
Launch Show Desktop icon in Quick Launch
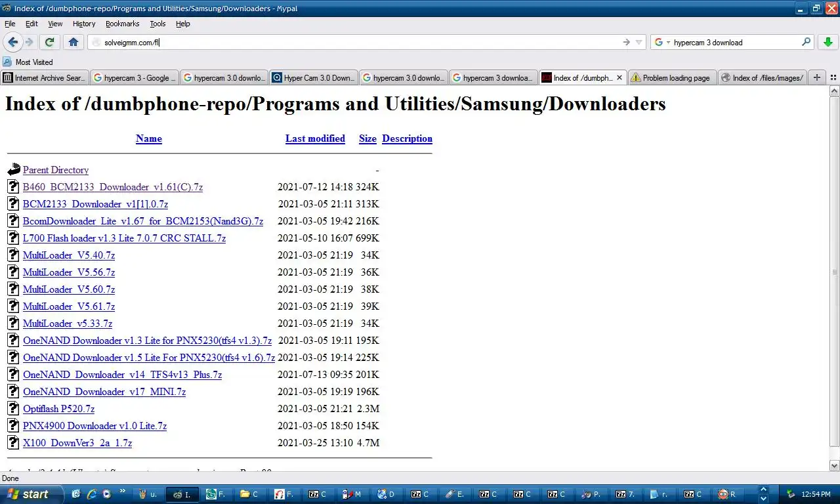pyautogui.click(x=76, y=494)
